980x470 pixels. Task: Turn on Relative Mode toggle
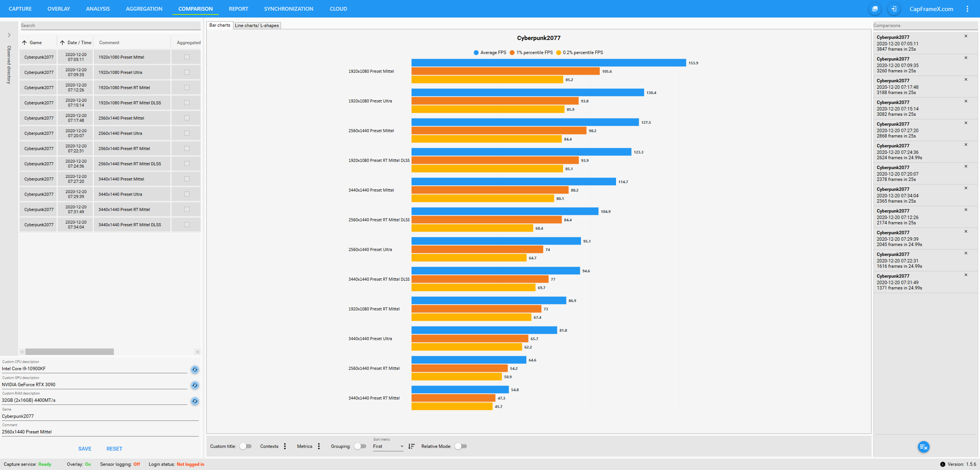tap(461, 446)
